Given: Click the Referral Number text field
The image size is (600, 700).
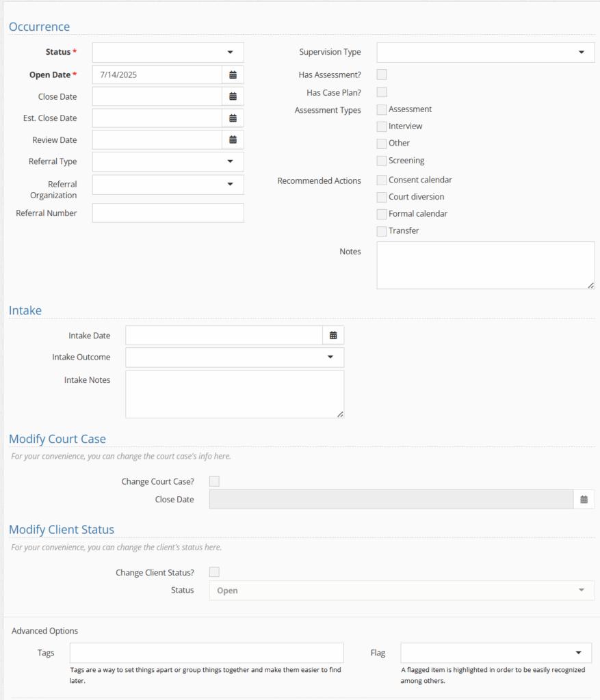Looking at the screenshot, I should point(168,213).
